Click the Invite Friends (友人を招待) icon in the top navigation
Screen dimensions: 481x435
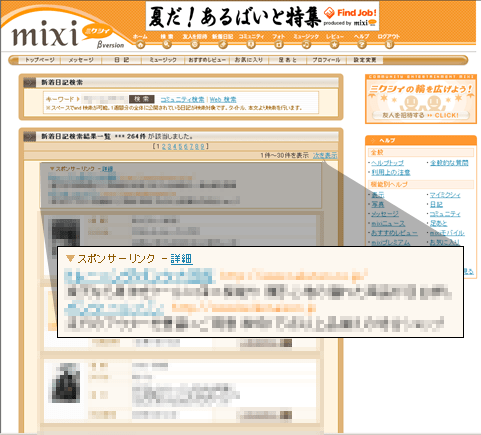[x=195, y=44]
